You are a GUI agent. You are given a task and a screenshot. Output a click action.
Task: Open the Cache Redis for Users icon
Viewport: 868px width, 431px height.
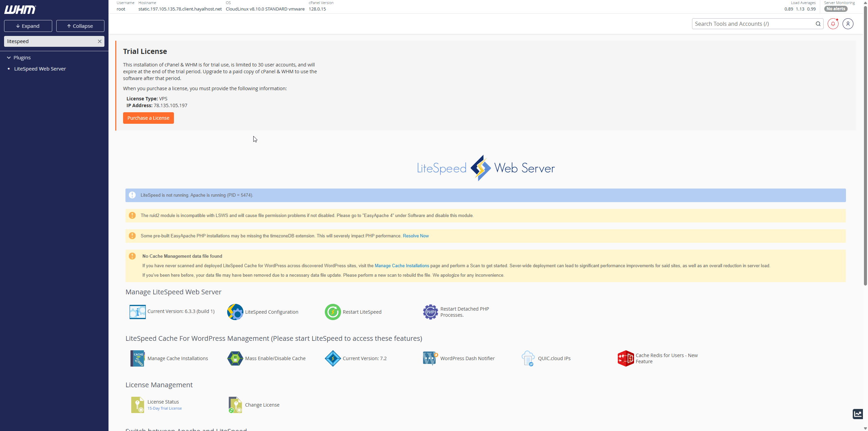626,358
